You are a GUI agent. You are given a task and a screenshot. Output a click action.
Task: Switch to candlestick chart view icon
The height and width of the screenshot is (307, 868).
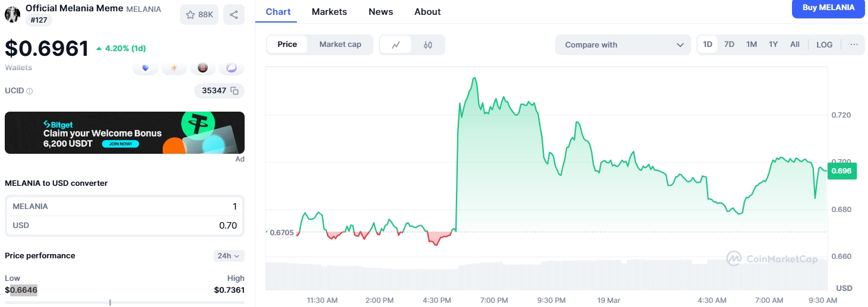point(428,45)
